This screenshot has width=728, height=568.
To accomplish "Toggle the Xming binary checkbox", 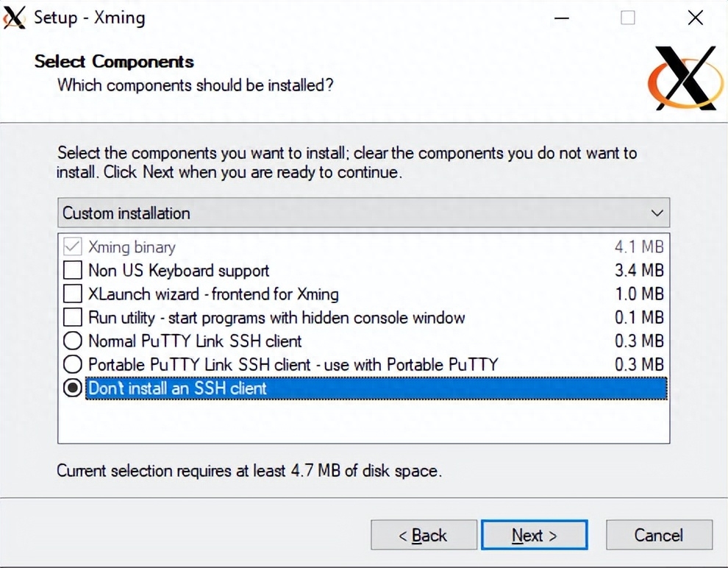I will [72, 246].
